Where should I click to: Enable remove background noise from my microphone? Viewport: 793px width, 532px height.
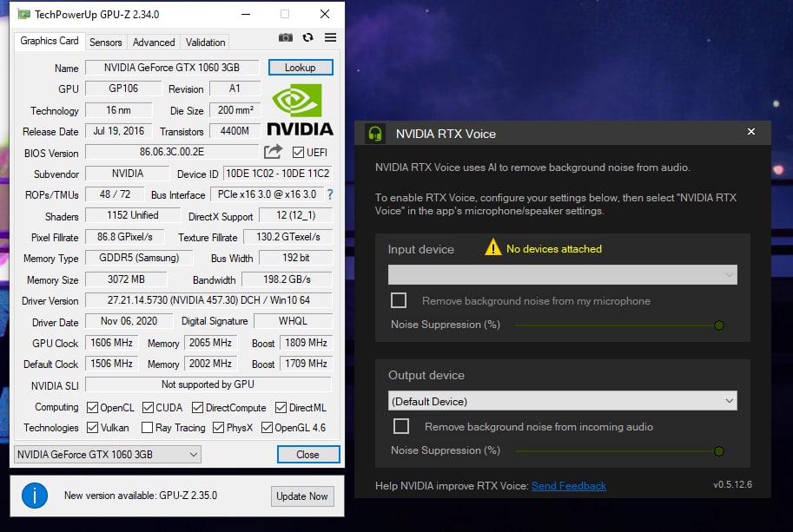(x=399, y=300)
